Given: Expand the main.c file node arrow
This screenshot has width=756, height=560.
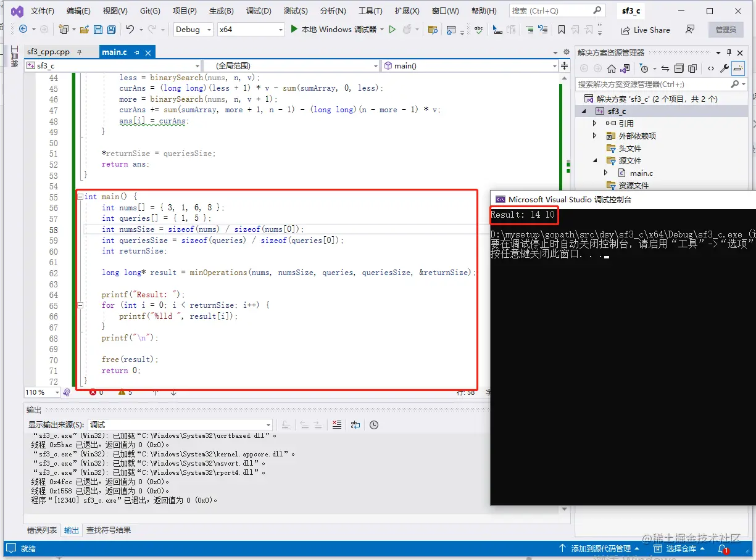Looking at the screenshot, I should pos(605,173).
